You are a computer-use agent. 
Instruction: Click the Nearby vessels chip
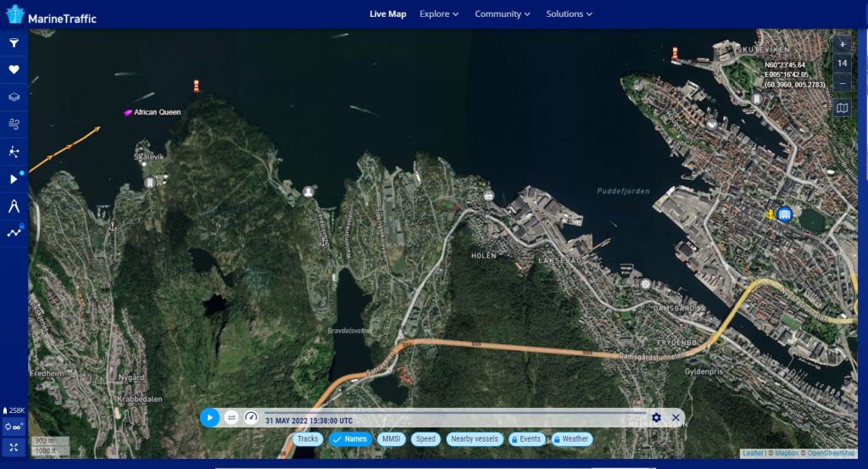tap(475, 439)
